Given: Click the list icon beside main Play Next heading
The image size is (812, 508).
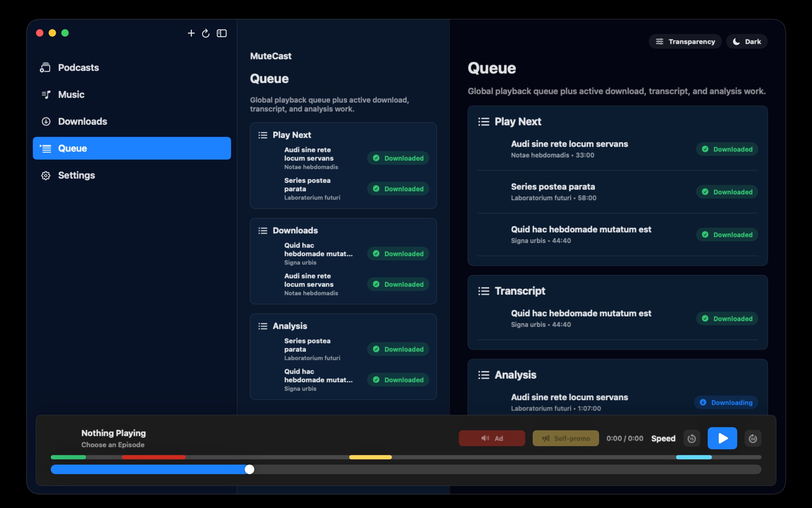Looking at the screenshot, I should 484,122.
